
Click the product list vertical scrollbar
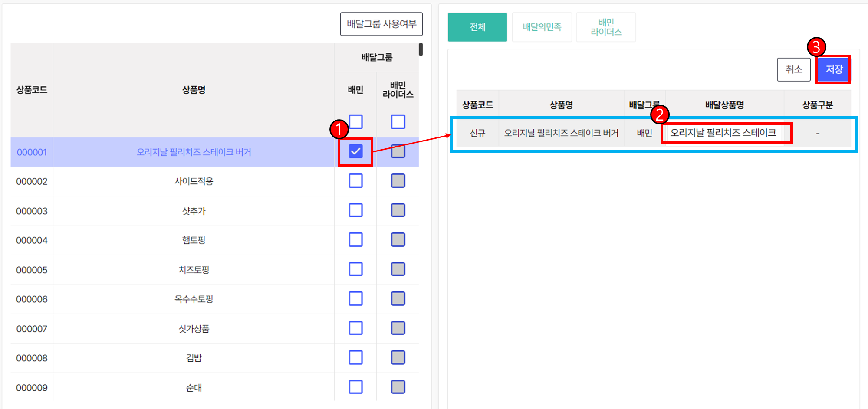pos(421,49)
